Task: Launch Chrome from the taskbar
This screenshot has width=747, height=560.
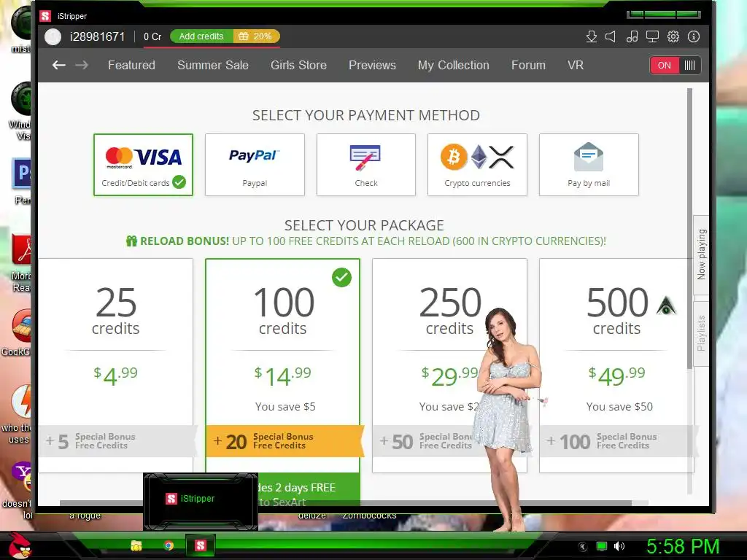Action: point(169,545)
